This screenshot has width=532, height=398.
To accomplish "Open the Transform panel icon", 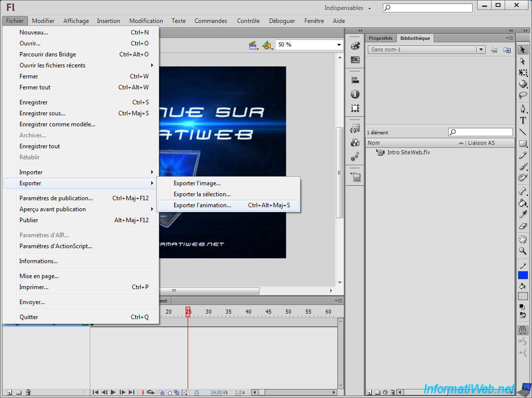I will point(355,108).
